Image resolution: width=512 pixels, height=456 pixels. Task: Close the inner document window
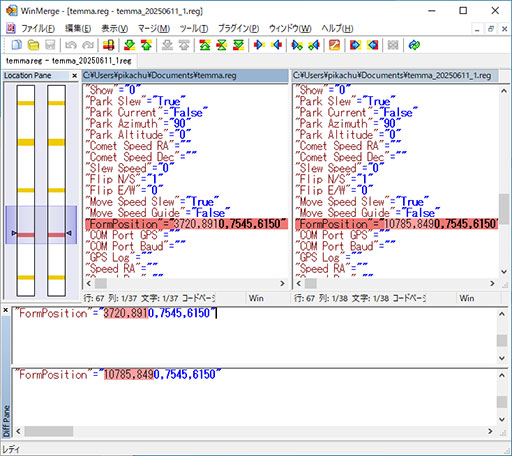[505, 29]
